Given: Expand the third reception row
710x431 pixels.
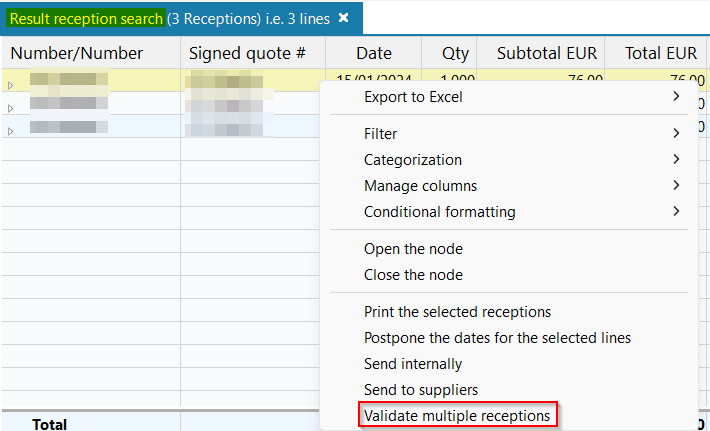Looking at the screenshot, I should 11,131.
